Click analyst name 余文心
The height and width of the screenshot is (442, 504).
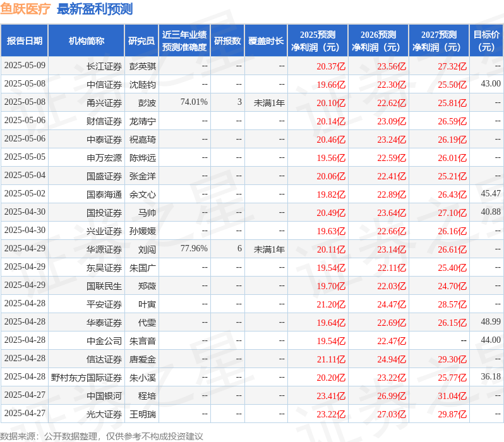pos(143,195)
